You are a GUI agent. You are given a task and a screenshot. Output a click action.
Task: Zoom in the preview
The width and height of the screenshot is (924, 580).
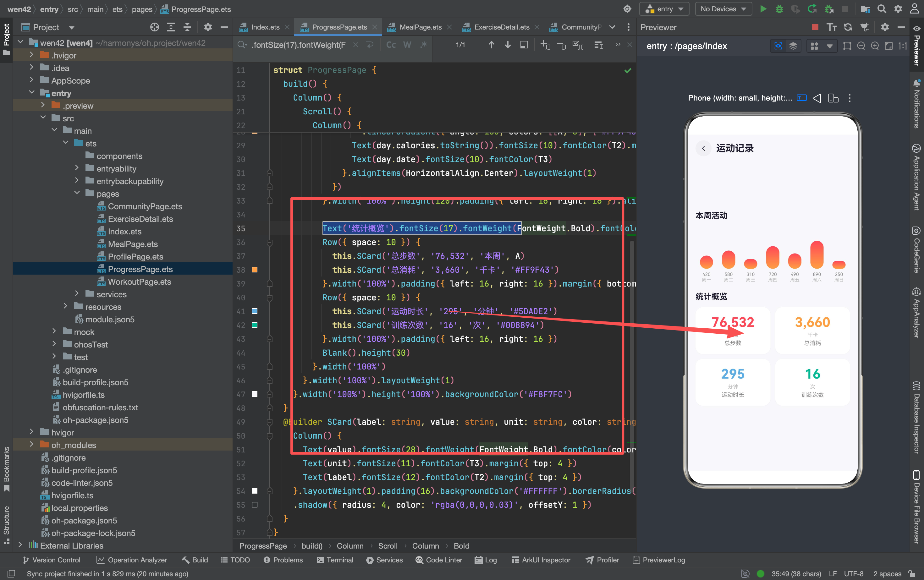[x=875, y=46]
